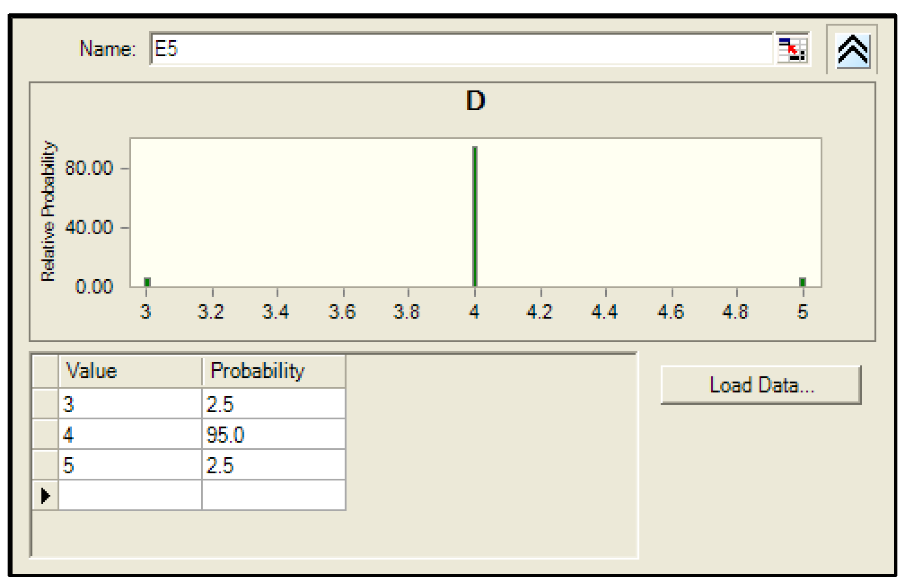Select the 2.5 probability cell for value 3
This screenshot has height=588, width=905.
click(x=274, y=404)
